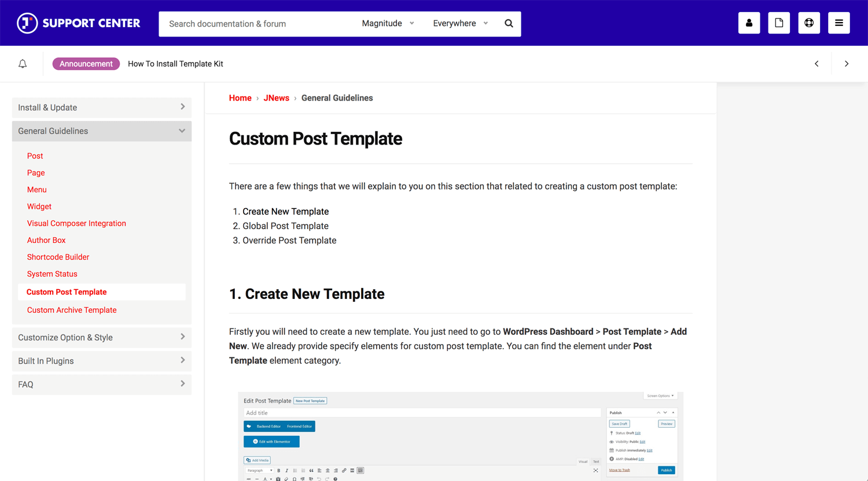Click the notification bell icon
Image resolution: width=868 pixels, height=481 pixels.
pyautogui.click(x=23, y=64)
